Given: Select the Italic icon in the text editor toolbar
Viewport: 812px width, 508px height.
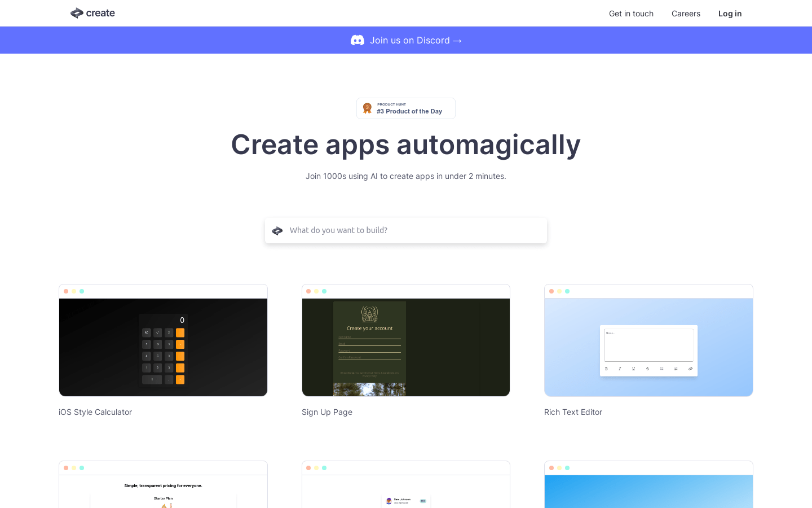Looking at the screenshot, I should click(x=620, y=369).
